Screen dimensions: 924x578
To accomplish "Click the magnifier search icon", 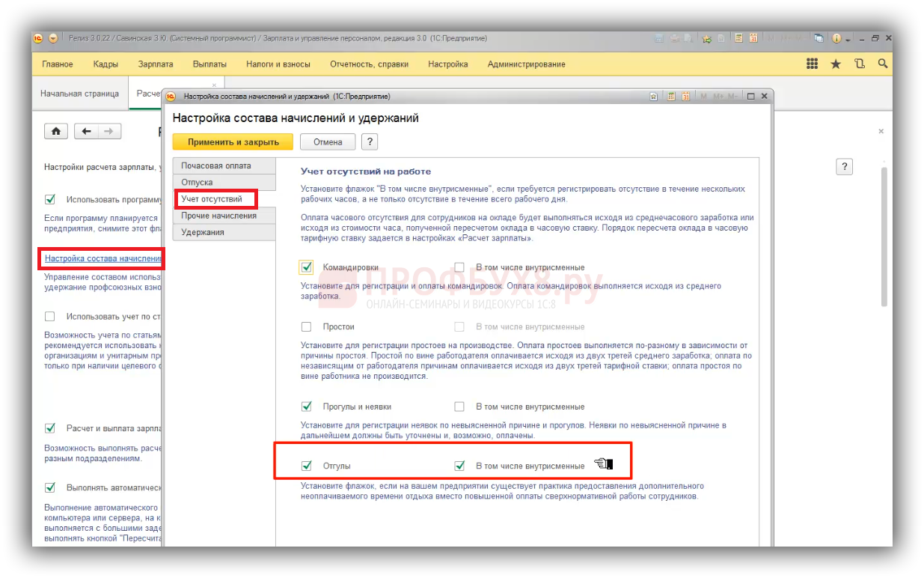I will pos(882,64).
